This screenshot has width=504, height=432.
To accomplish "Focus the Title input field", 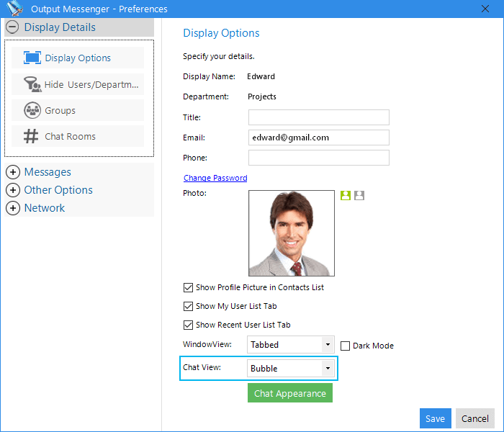I will click(x=318, y=117).
